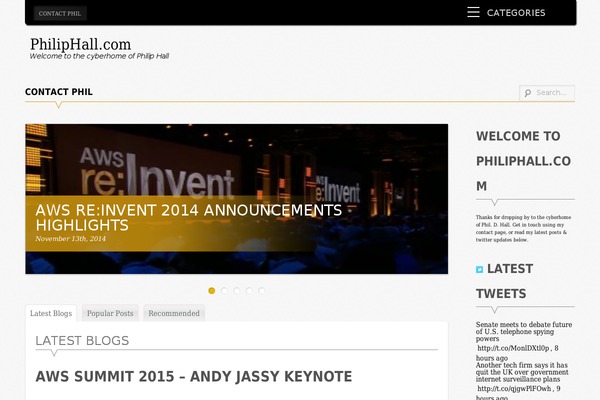The height and width of the screenshot is (400, 600).
Task: Click the Latest Tweets sidebar heading
Action: pos(504,281)
